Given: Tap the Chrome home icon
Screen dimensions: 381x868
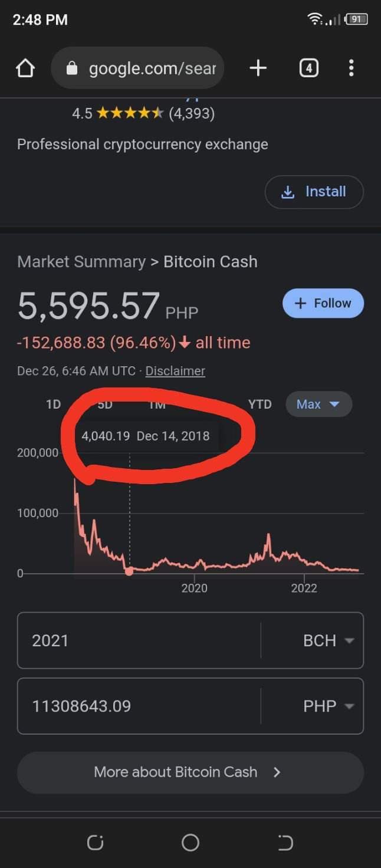Looking at the screenshot, I should point(25,68).
